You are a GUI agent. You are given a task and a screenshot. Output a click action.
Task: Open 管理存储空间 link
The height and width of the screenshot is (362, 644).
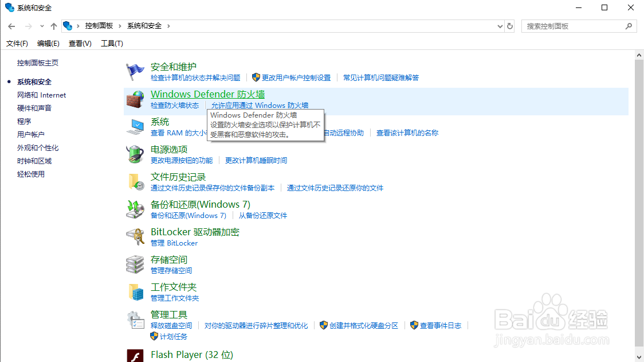171,271
